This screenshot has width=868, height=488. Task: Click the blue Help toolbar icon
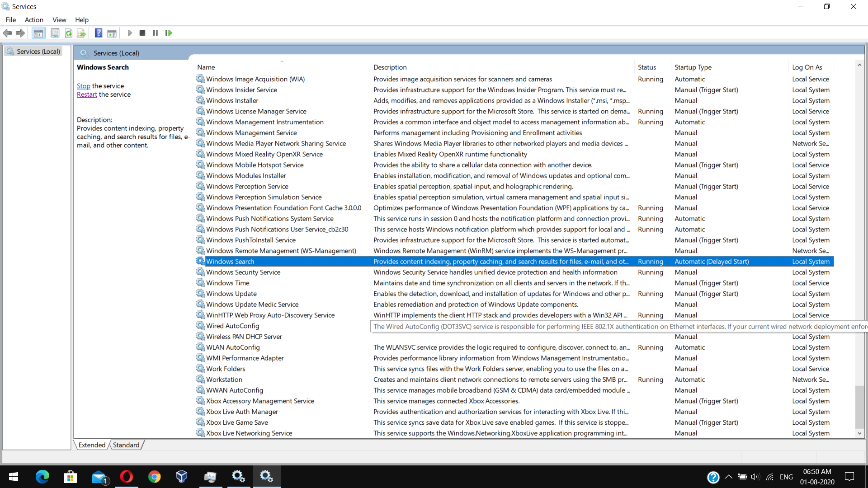98,33
